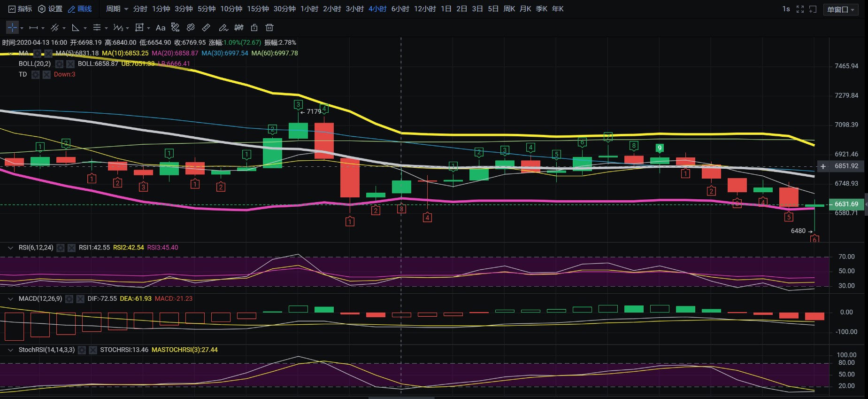Enter fullscreen chart mode

(800, 9)
